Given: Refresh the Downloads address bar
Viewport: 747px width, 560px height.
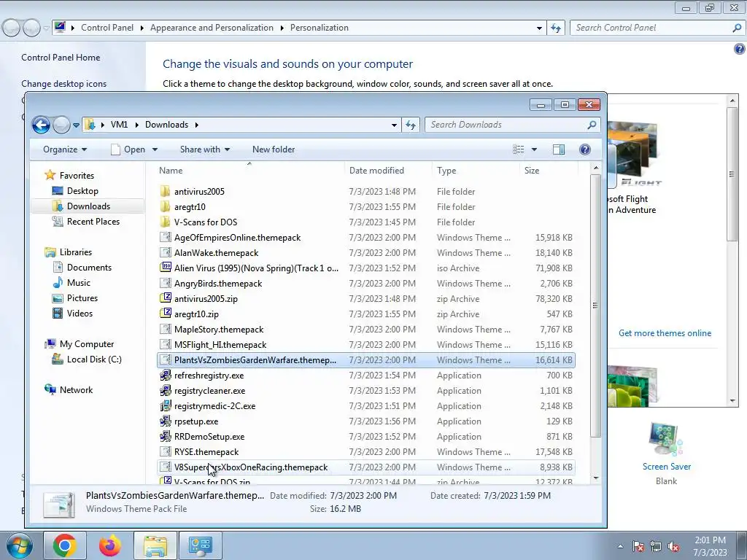Looking at the screenshot, I should click(x=411, y=125).
